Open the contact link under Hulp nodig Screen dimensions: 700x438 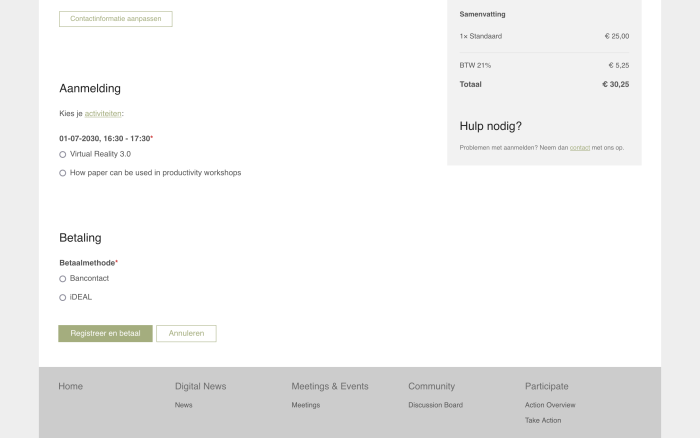click(579, 148)
